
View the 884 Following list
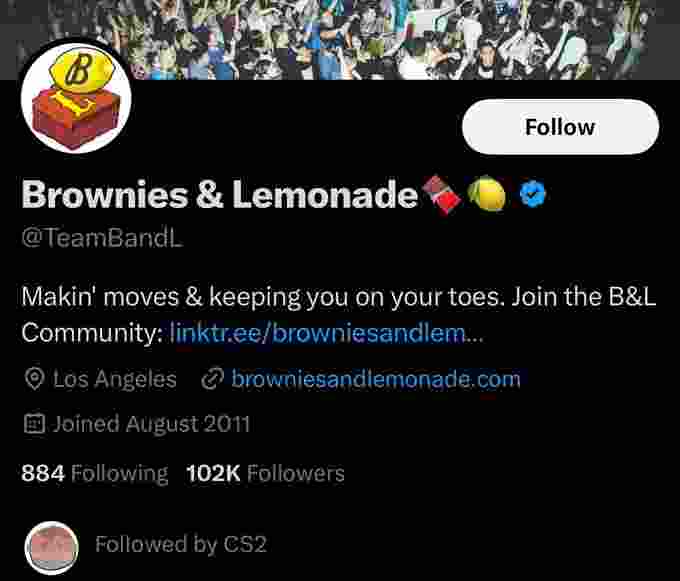95,473
